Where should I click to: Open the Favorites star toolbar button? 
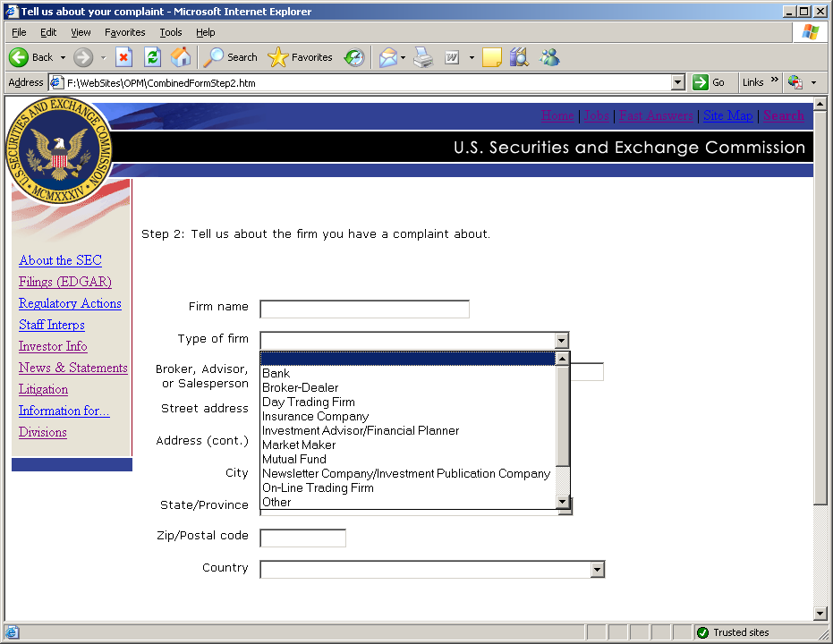point(300,57)
